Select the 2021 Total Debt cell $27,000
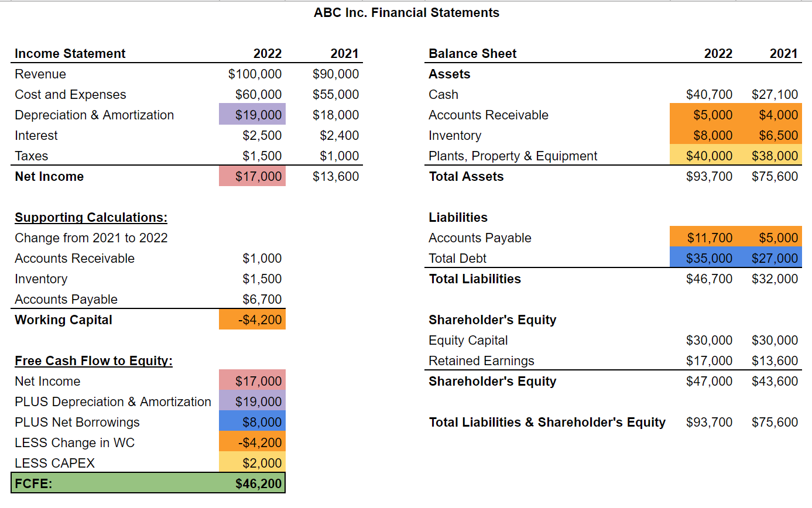The height and width of the screenshot is (508, 812). (775, 258)
